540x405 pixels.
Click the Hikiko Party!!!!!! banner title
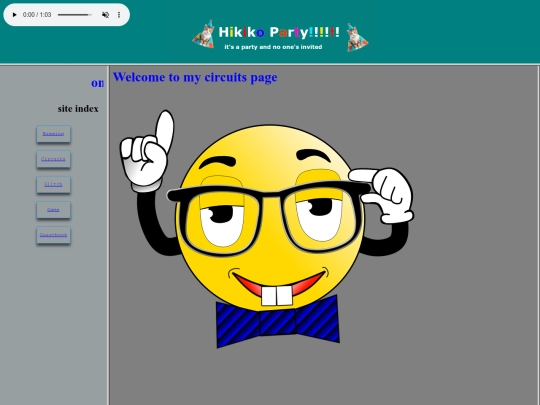click(279, 32)
